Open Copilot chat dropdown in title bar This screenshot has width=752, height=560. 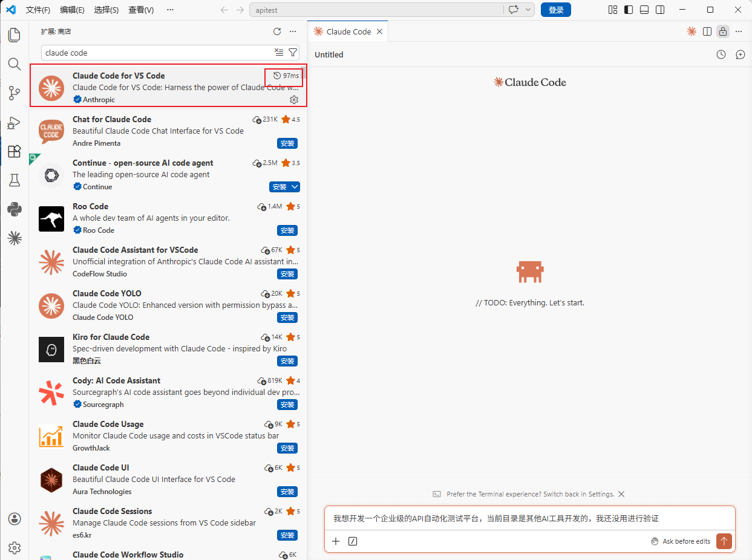pos(528,10)
